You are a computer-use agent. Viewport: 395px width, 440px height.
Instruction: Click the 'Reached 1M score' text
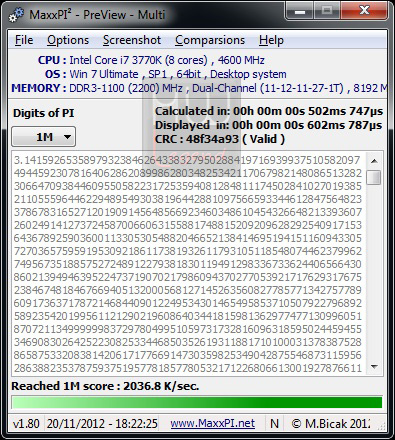pyautogui.click(x=105, y=386)
